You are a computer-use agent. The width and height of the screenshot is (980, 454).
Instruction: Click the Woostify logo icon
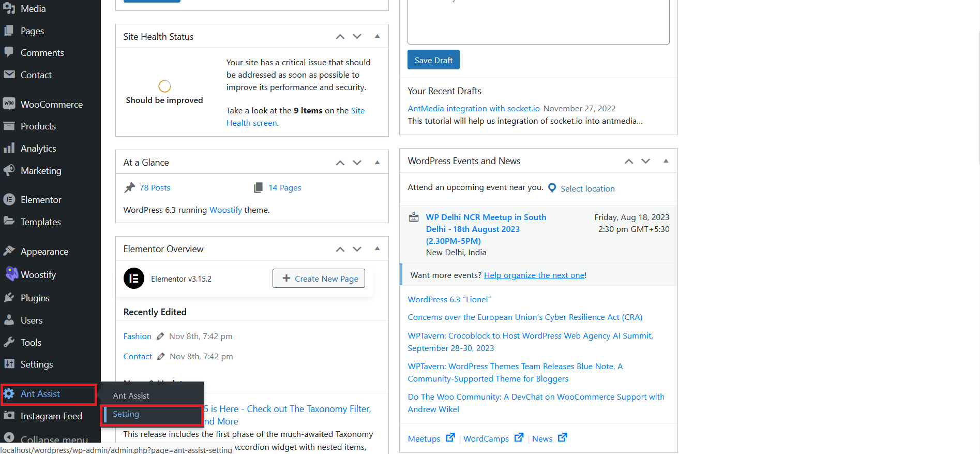pos(11,273)
